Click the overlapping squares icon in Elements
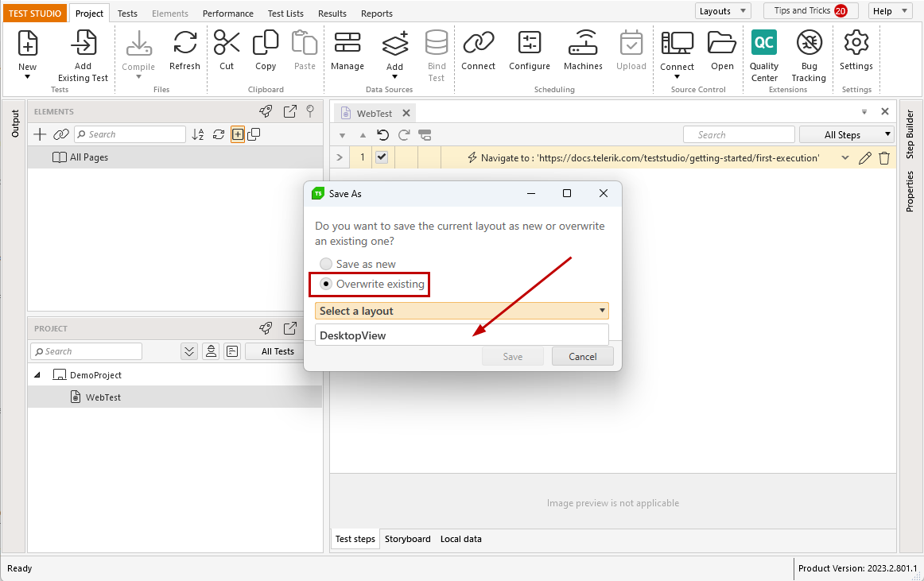 point(254,134)
